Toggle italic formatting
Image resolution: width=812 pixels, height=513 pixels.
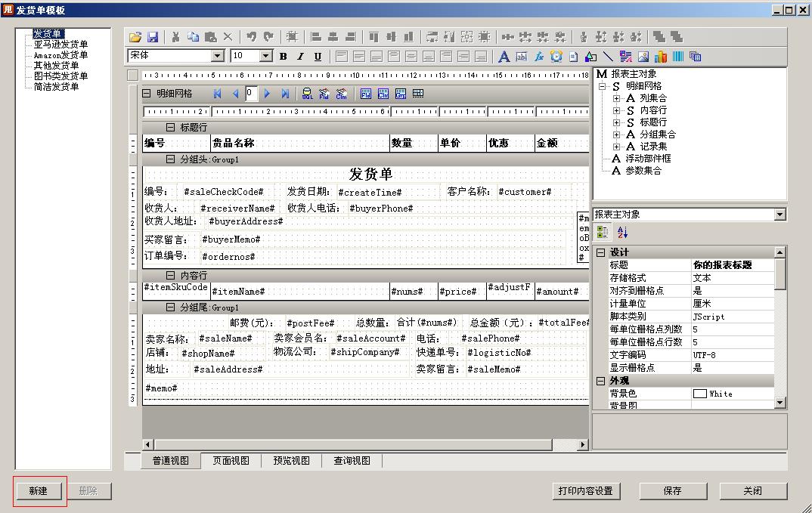[300, 57]
